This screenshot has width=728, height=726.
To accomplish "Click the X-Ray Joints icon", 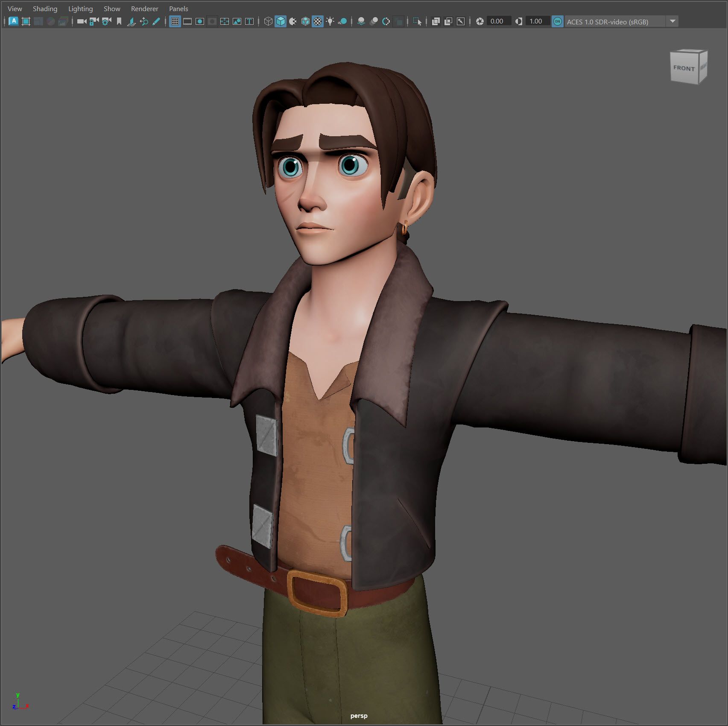I will [461, 21].
